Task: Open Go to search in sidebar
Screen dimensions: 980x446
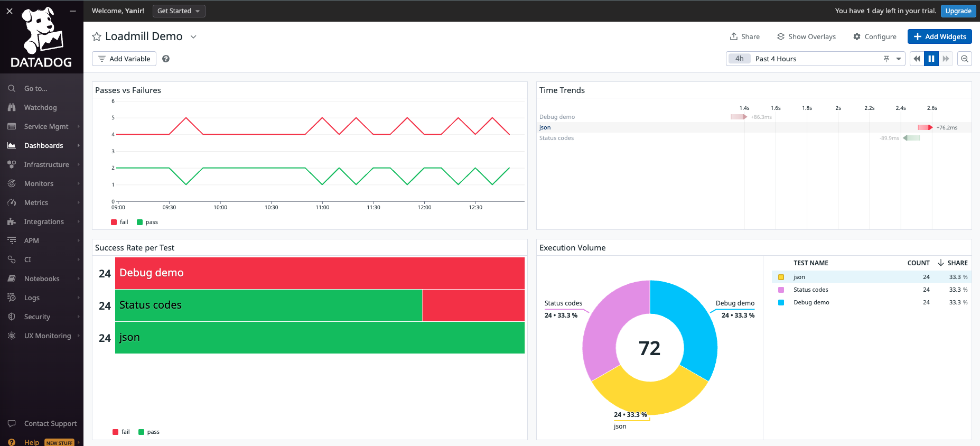Action: click(35, 88)
